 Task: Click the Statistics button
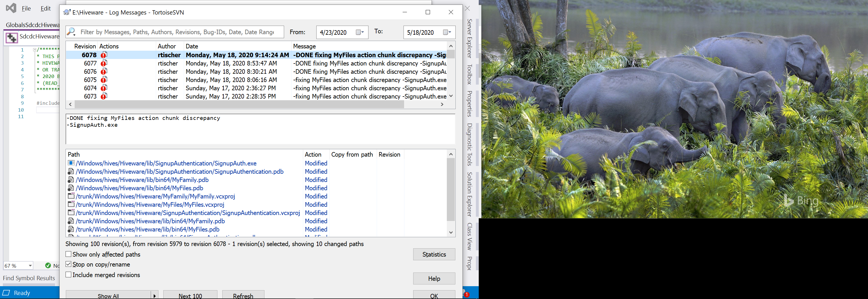[434, 254]
